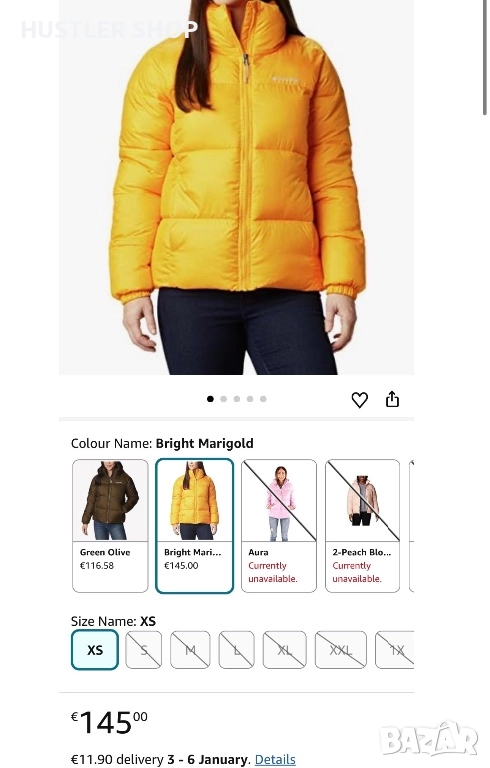Choose size XXL button

tap(341, 650)
